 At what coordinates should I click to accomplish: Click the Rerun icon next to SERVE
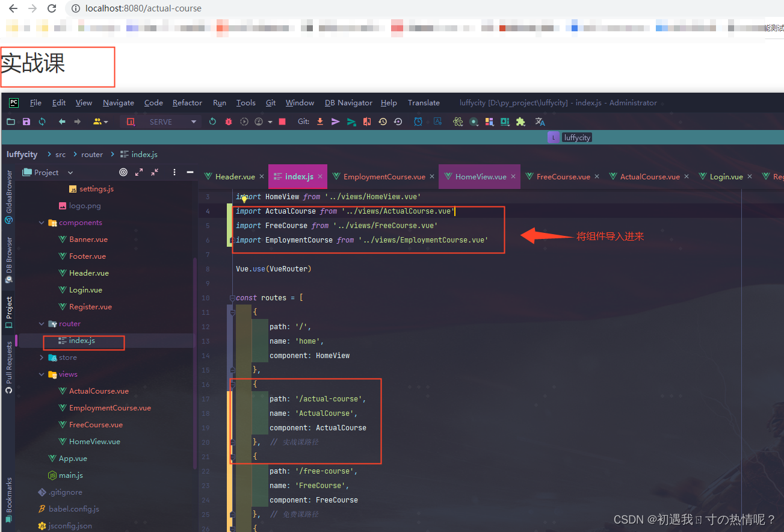point(212,122)
